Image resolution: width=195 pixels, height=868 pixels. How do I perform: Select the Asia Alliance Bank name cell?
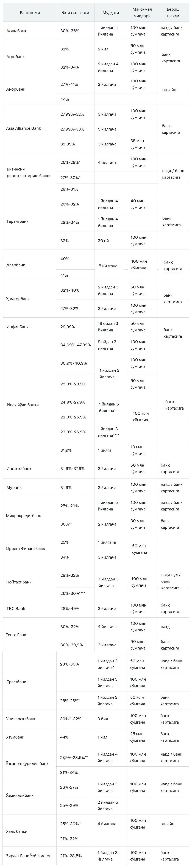[30, 128]
